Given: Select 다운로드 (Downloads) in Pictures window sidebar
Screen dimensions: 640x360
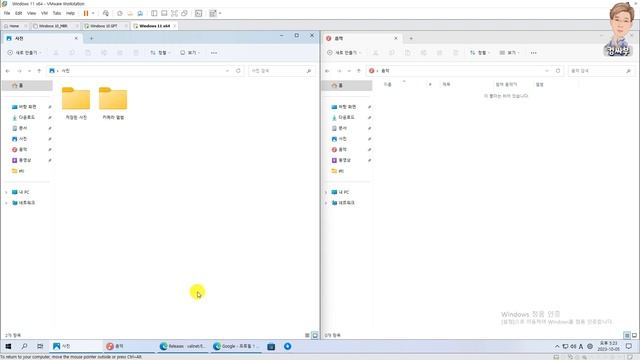Looking at the screenshot, I should click(27, 118).
